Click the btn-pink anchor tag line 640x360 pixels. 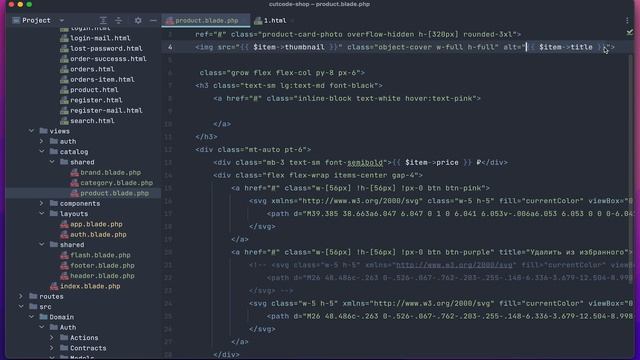pyautogui.click(x=360, y=188)
